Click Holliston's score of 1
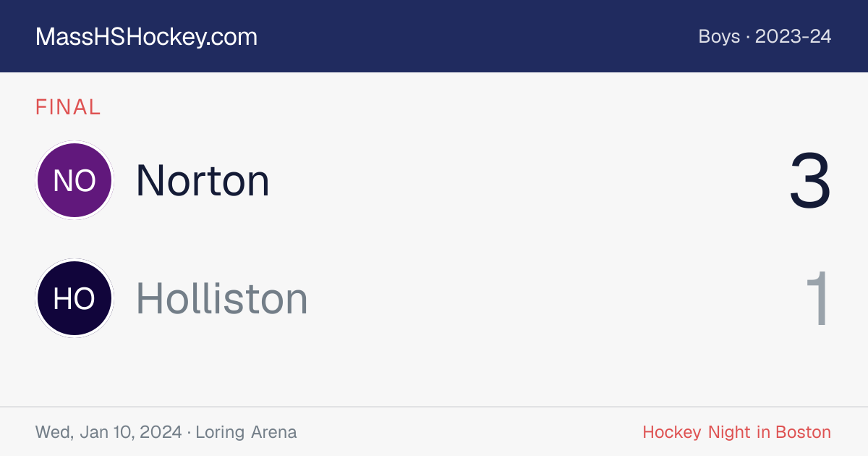Screen dimensions: 868x456 [x=819, y=299]
